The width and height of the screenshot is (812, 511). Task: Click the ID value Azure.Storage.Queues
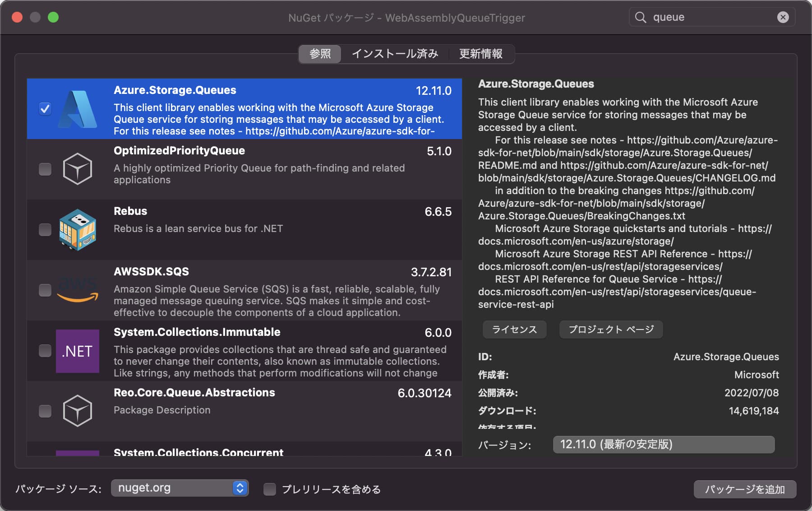pos(726,357)
